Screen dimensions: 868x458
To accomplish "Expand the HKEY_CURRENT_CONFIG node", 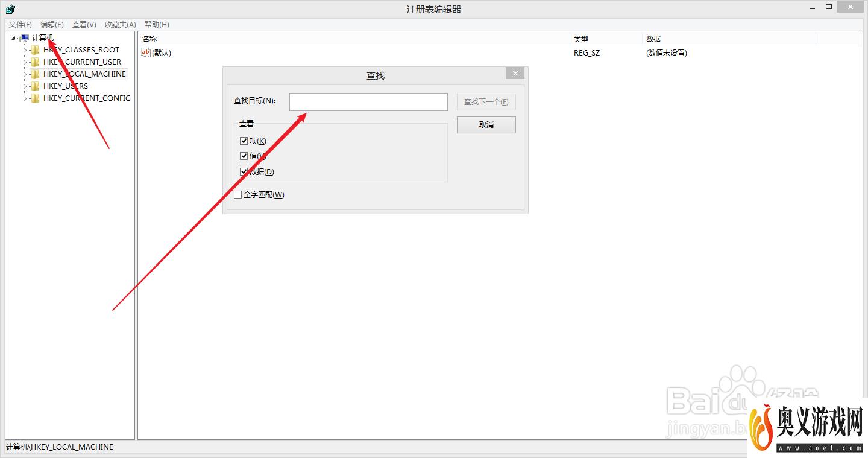I will pyautogui.click(x=25, y=98).
